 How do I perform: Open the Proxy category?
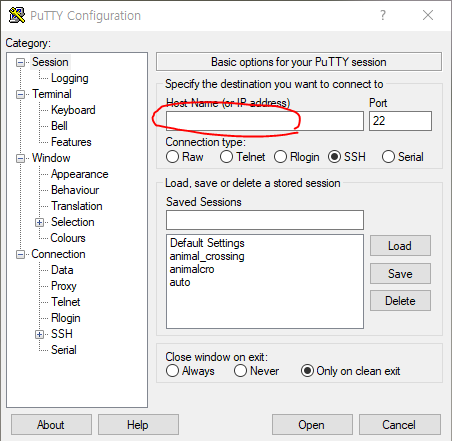coord(64,286)
